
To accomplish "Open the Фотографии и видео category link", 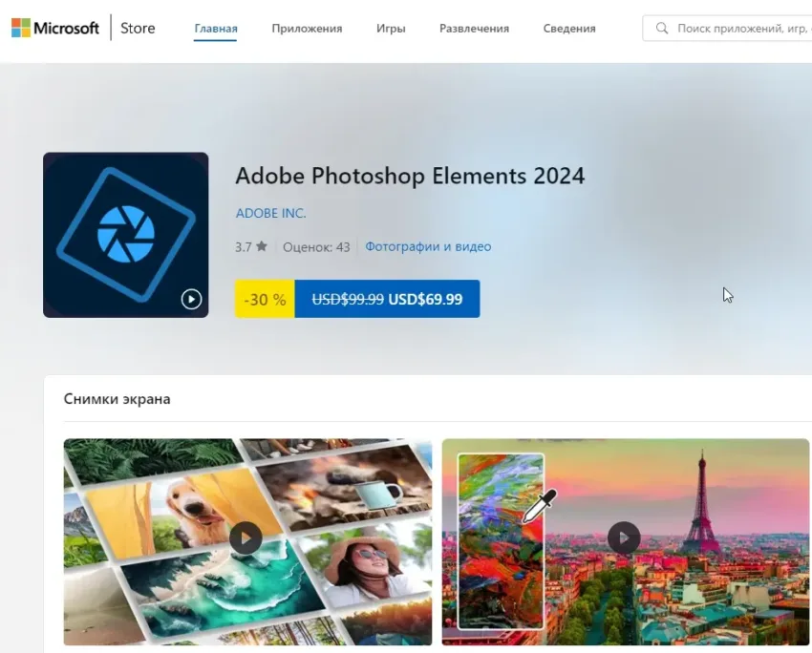I will (x=428, y=247).
